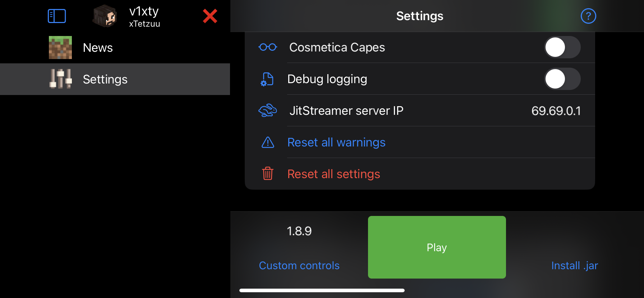The width and height of the screenshot is (644, 298).
Task: Open Custom controls
Action: 299,265
